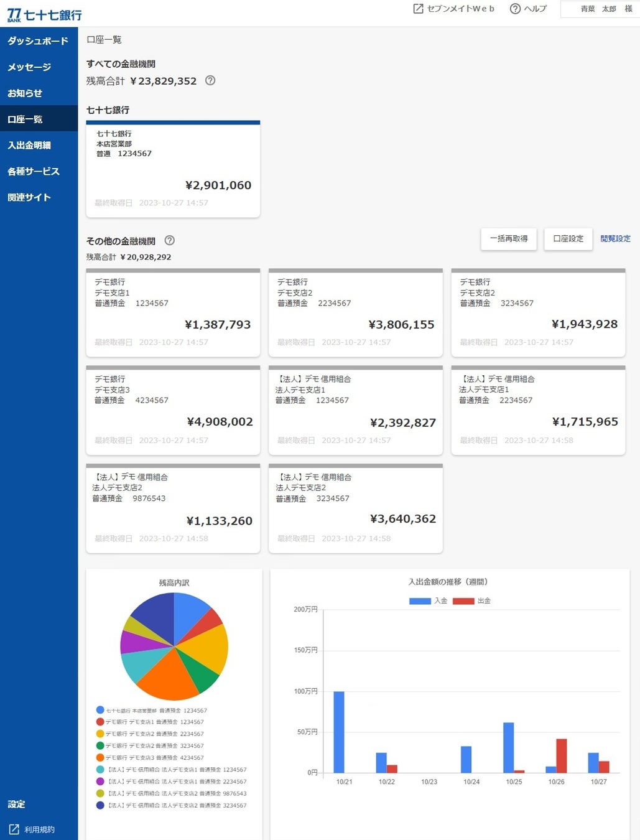Click yellow legend dot for デモ支店2 2234567
The width and height of the screenshot is (640, 840).
click(100, 734)
